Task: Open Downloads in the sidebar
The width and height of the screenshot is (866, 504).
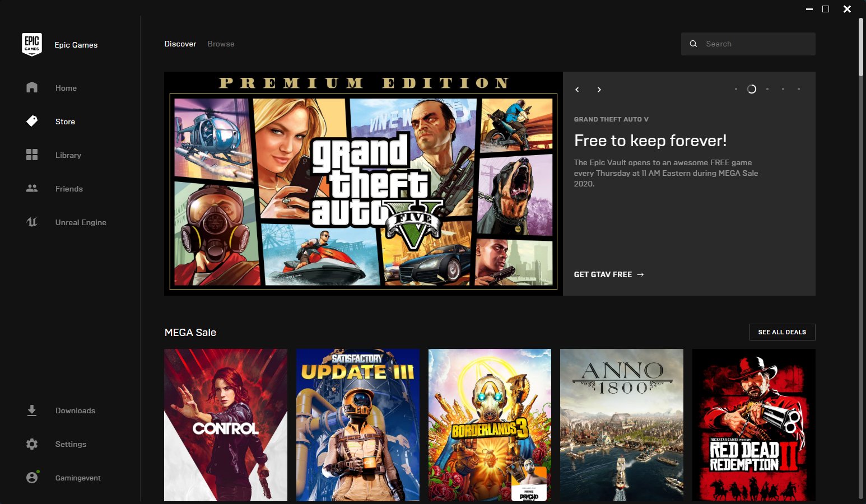Action: 75,410
